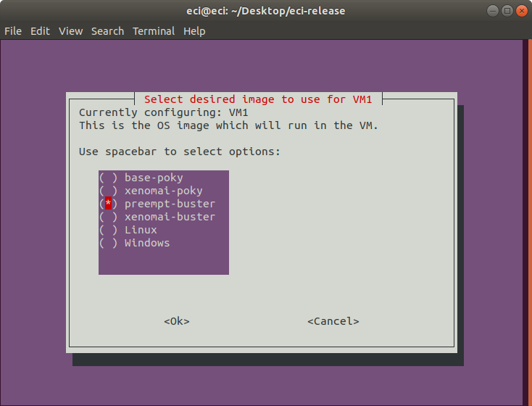This screenshot has height=406, width=532.
Task: Click 'Use spacebar to select options:' text
Action: [180, 152]
